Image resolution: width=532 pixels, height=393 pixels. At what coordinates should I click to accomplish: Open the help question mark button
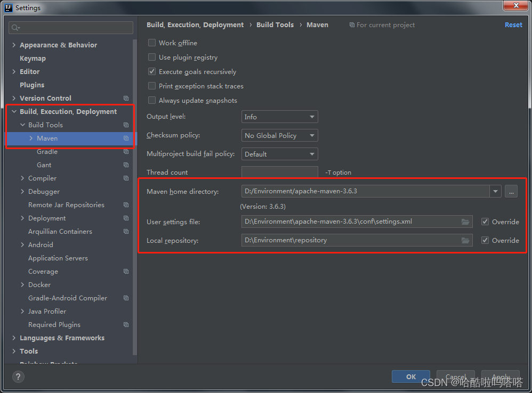coord(18,376)
